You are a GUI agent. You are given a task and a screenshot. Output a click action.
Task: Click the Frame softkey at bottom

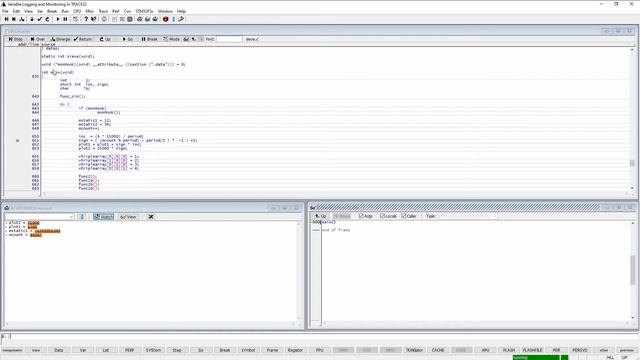click(272, 350)
